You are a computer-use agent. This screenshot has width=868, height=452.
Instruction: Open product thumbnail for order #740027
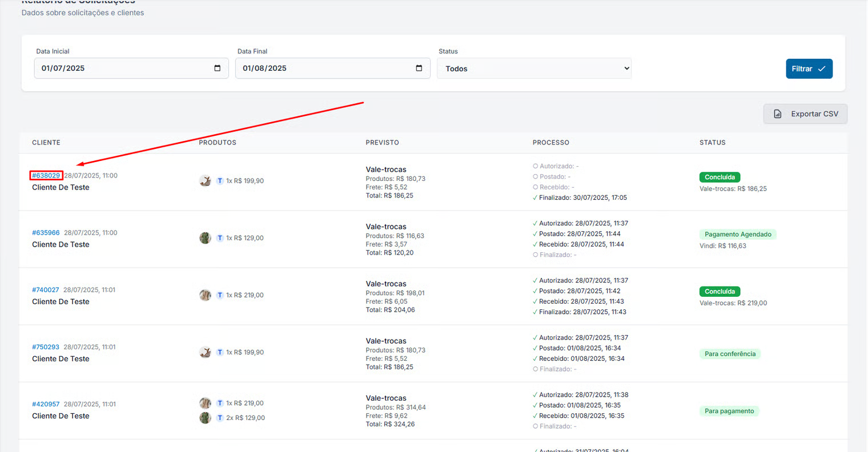205,295
